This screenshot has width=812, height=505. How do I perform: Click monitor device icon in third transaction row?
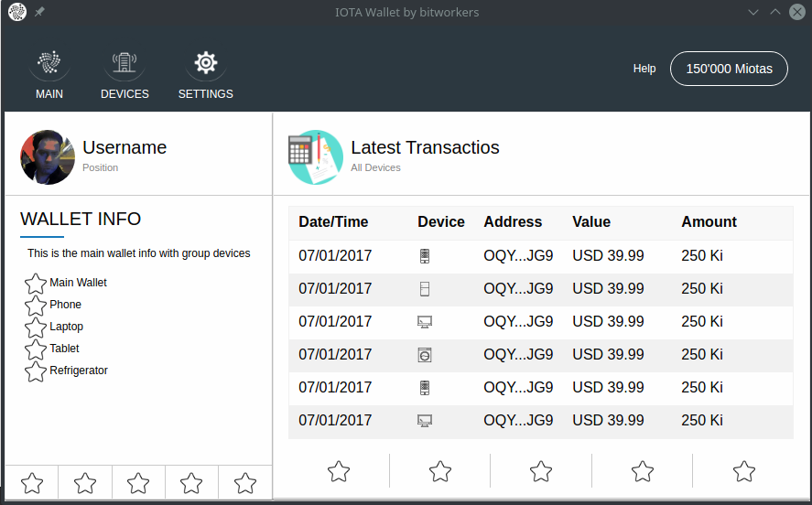coord(425,322)
